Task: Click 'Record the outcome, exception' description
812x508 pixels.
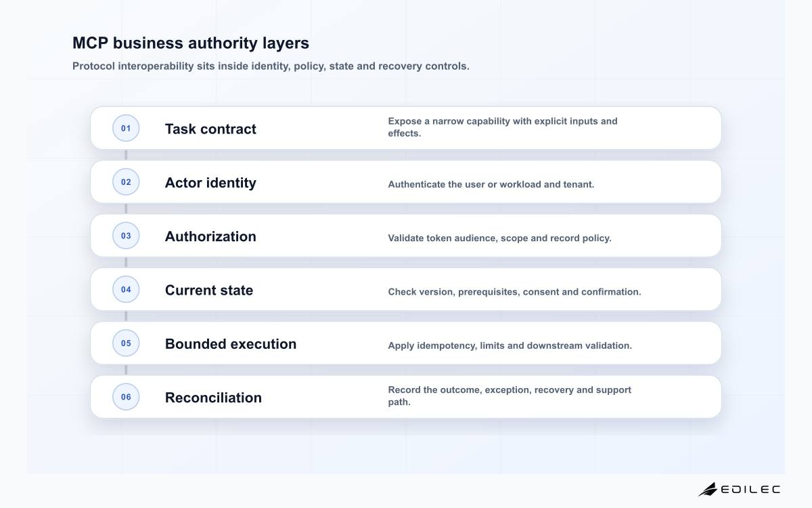Action: click(x=510, y=396)
